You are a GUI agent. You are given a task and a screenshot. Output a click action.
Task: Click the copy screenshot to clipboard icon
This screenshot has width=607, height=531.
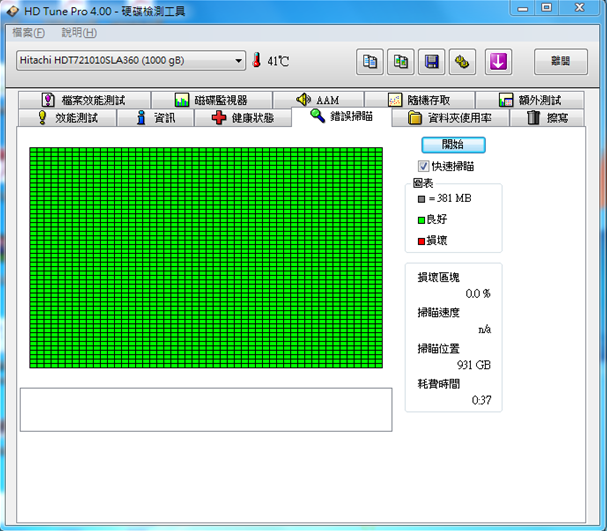(x=401, y=62)
